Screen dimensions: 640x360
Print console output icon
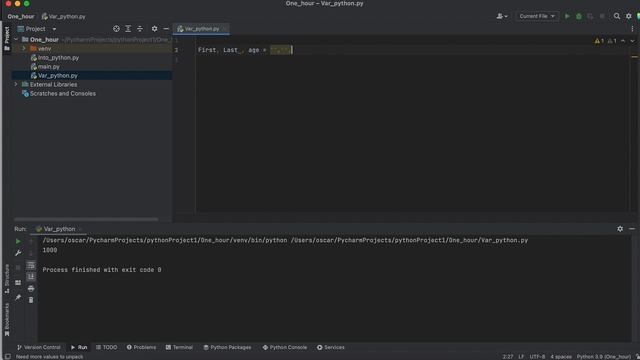tap(31, 289)
